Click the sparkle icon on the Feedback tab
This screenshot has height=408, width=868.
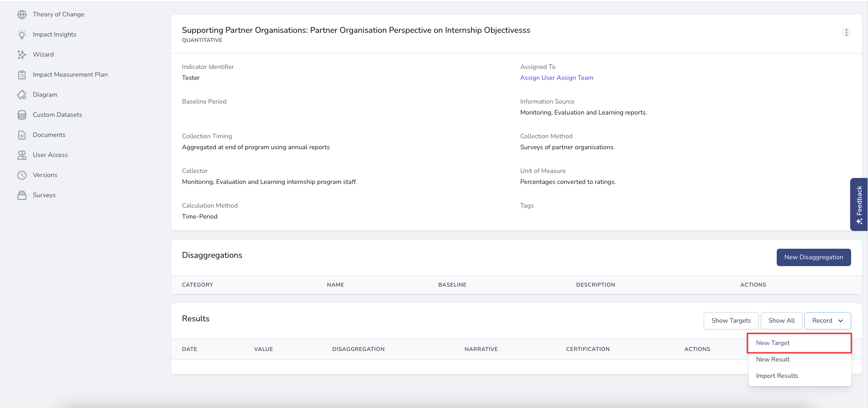pyautogui.click(x=859, y=221)
